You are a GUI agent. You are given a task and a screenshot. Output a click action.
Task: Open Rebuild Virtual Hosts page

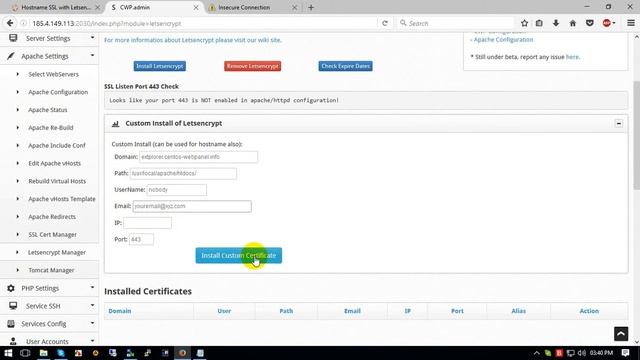click(x=57, y=181)
